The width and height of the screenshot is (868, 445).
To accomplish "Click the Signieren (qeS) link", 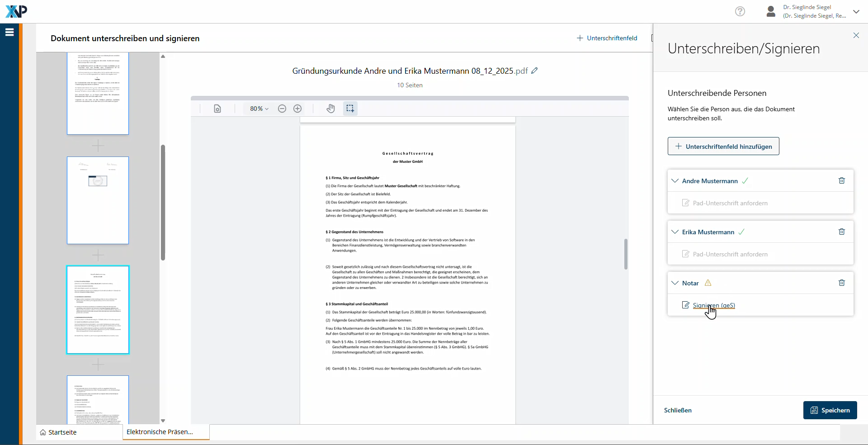I will coord(713,305).
